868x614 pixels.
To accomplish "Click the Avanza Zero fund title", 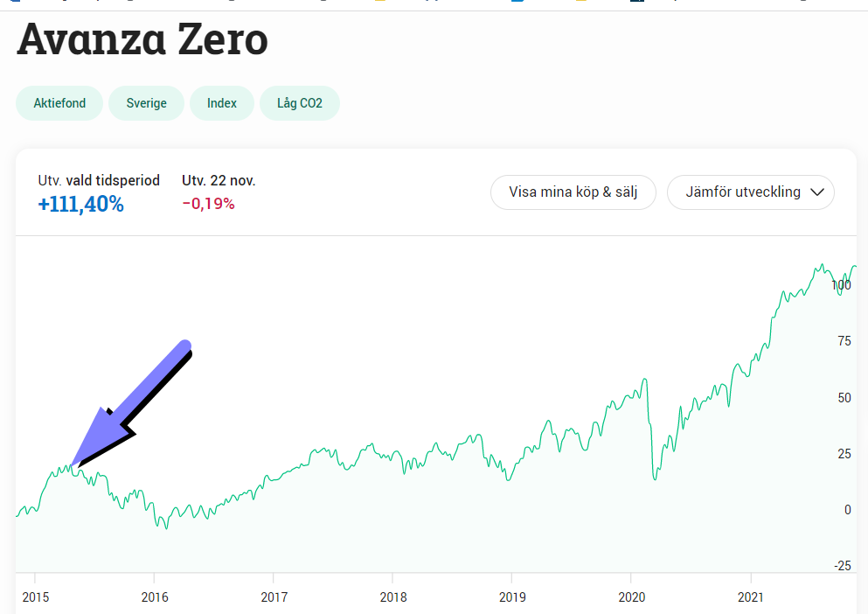I will (x=142, y=39).
